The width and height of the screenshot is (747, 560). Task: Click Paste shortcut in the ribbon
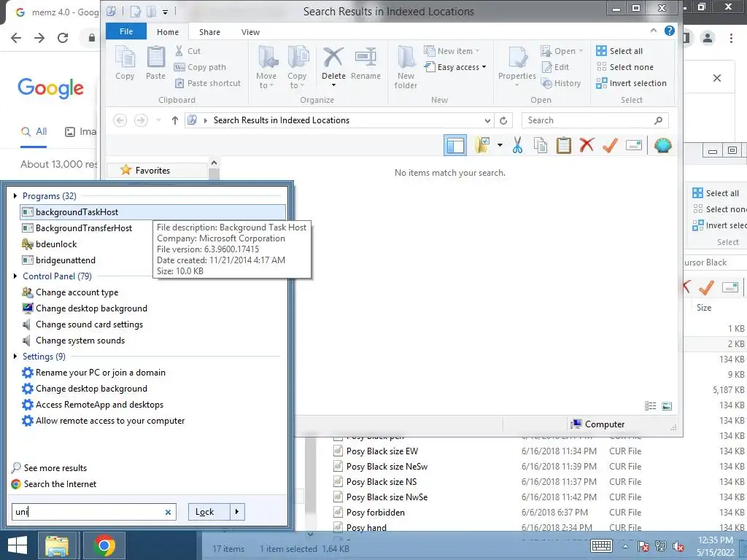point(207,83)
